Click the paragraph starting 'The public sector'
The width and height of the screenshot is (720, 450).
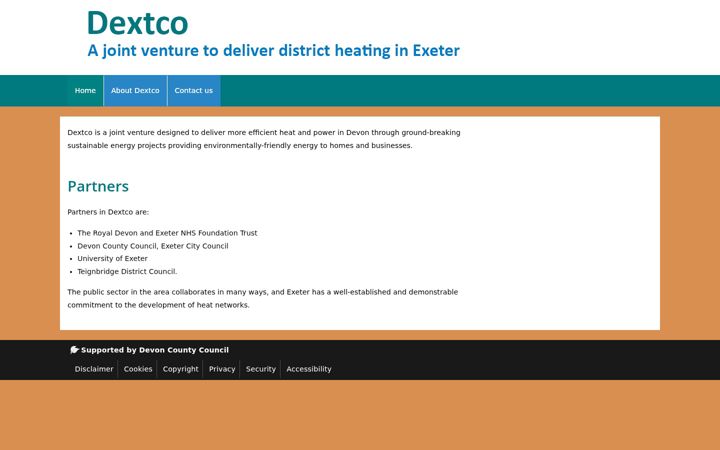(x=263, y=298)
